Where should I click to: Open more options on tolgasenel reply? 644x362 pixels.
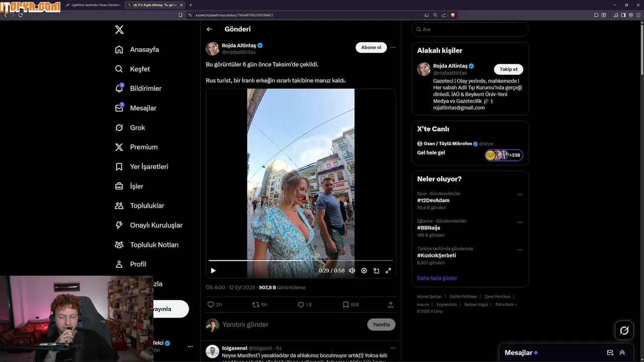[x=393, y=348]
